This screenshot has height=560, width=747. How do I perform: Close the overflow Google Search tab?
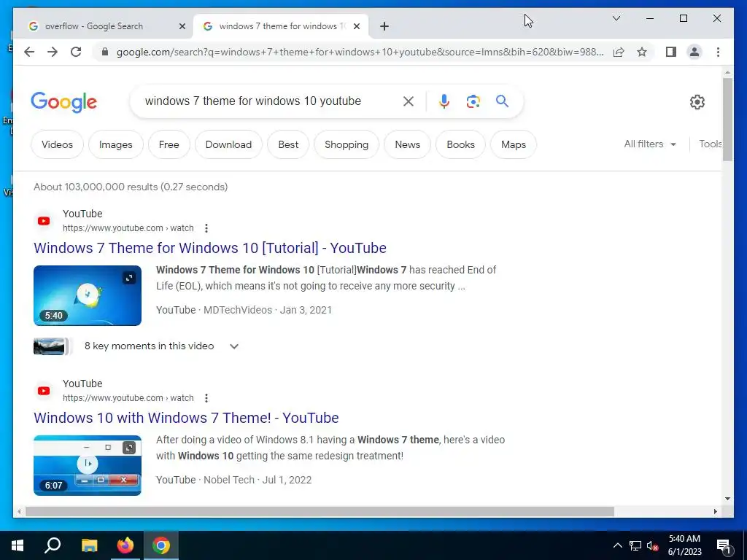(182, 26)
